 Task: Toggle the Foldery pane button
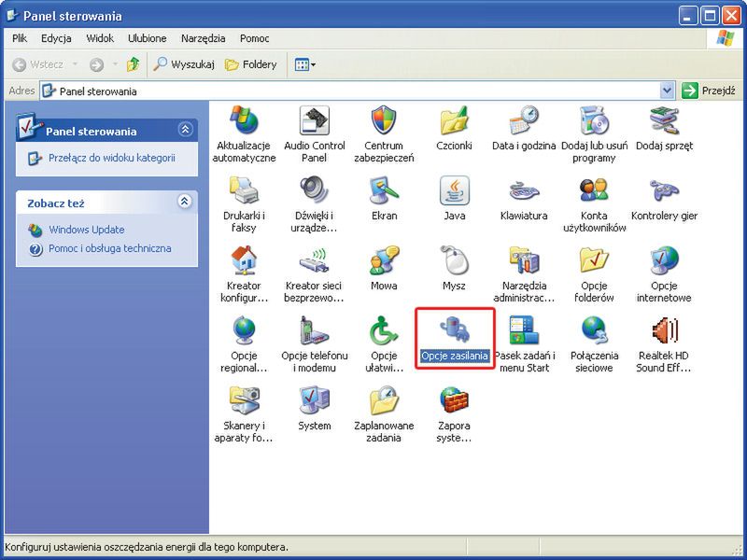[250, 64]
